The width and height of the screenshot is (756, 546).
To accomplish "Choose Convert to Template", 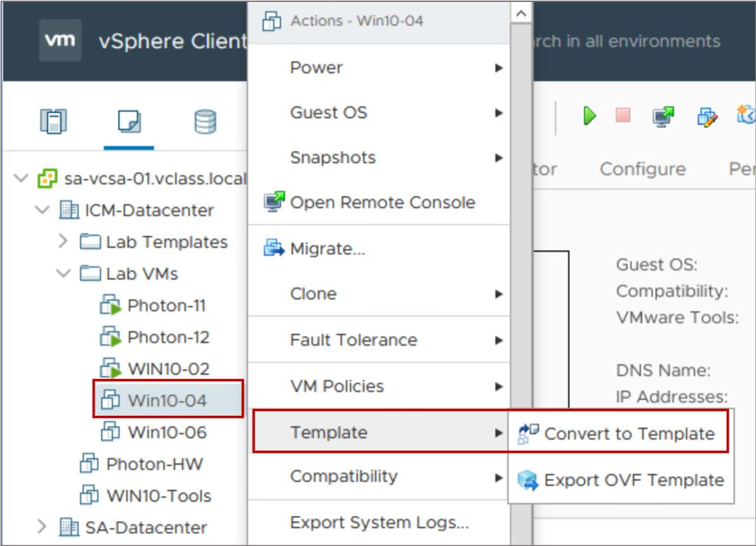I will tap(620, 434).
